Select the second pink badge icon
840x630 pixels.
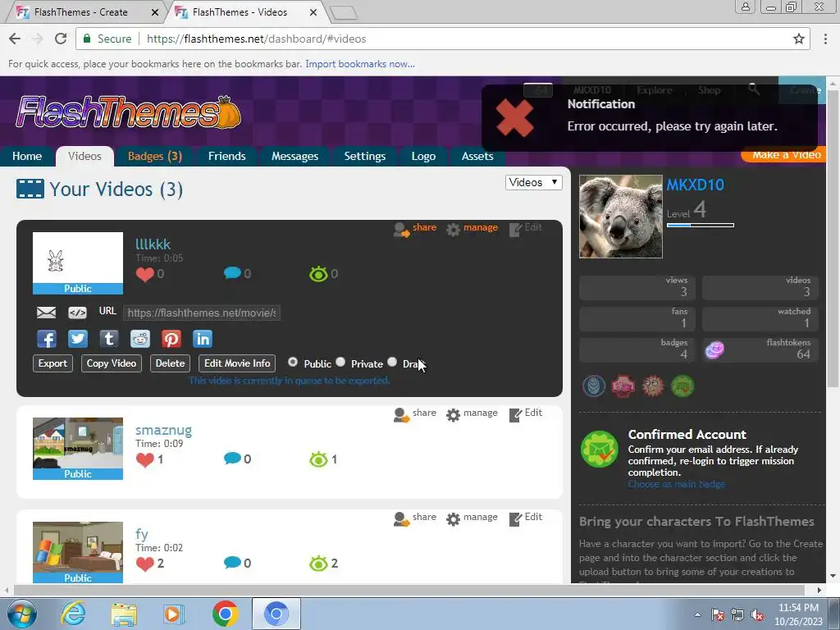click(623, 386)
